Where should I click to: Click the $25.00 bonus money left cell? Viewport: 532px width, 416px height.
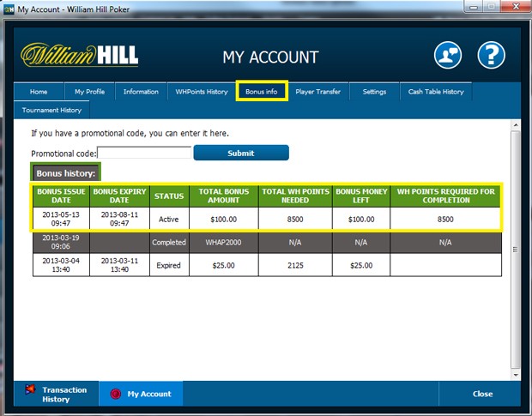point(361,265)
